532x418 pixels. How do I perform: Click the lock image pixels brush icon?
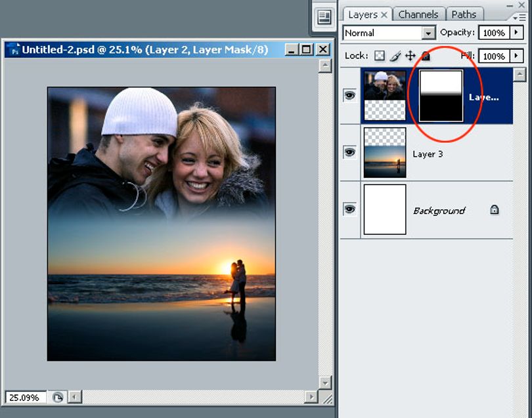pyautogui.click(x=395, y=56)
